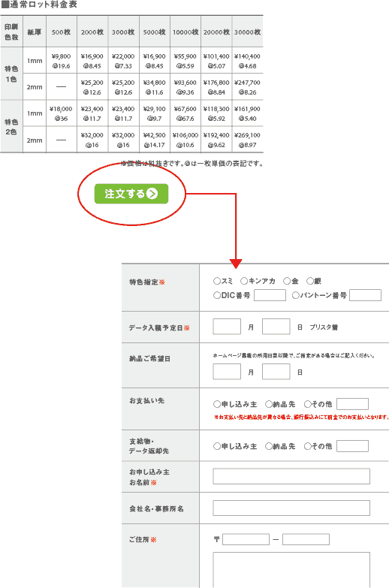Focus the DIC番号 number input box
The height and width of the screenshot is (588, 389).
click(270, 295)
